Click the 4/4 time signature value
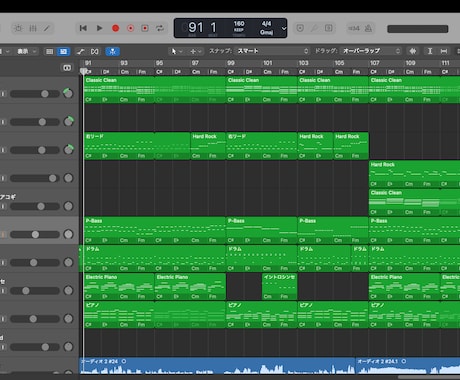 pos(266,24)
